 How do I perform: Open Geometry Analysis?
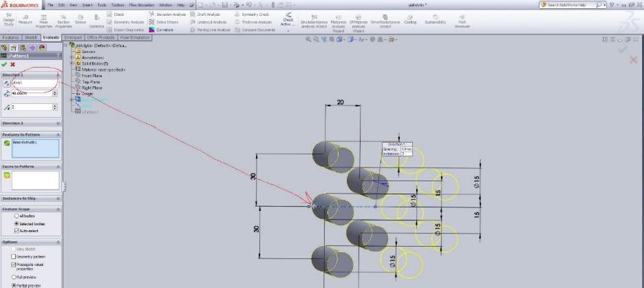point(125,22)
